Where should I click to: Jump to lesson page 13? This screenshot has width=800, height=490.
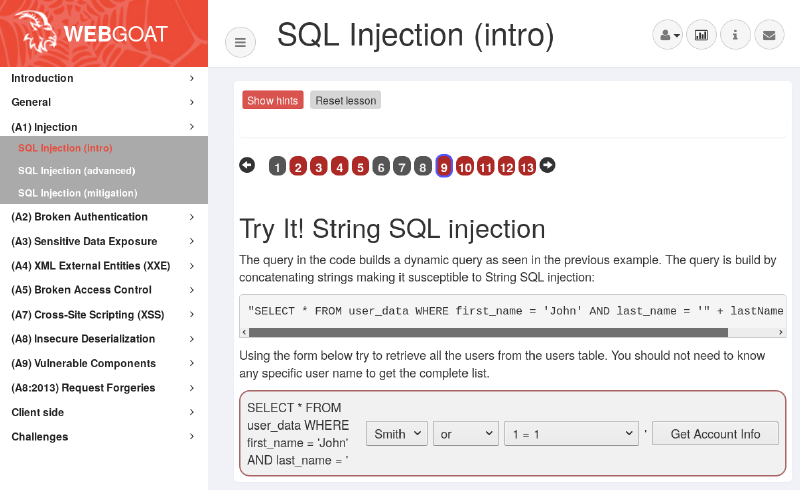point(527,167)
